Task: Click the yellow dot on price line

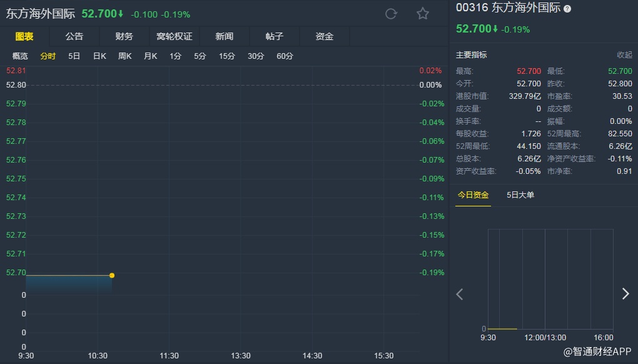Action: (x=112, y=275)
